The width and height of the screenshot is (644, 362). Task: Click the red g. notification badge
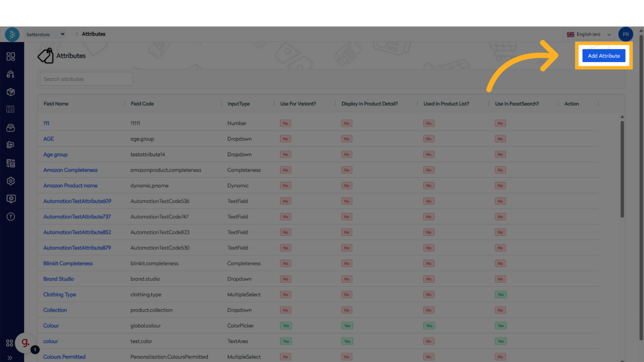click(25, 343)
